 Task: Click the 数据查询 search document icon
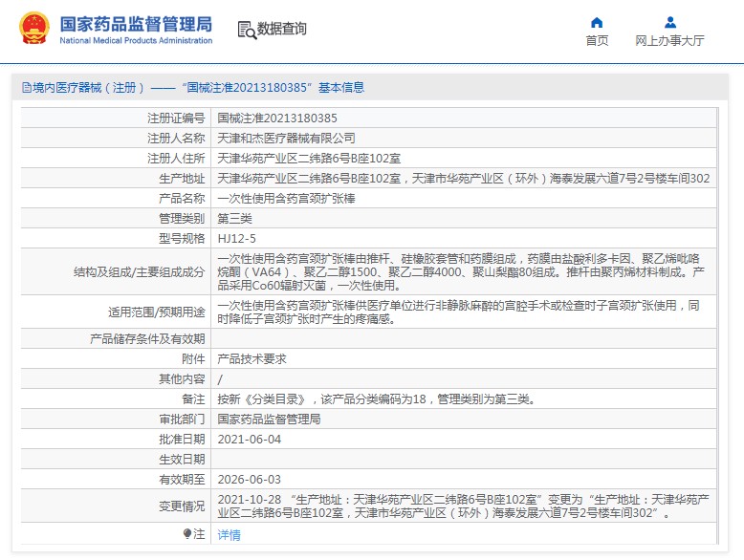(x=247, y=30)
